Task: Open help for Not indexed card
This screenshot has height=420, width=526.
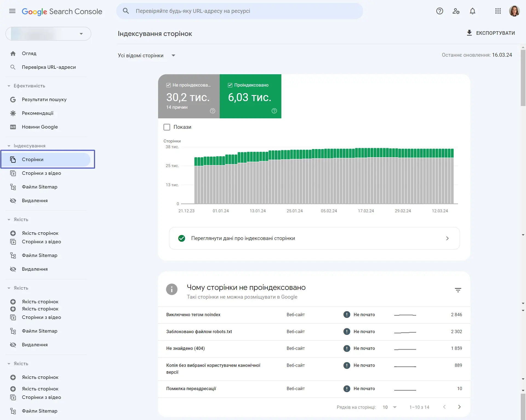Action: coord(213,111)
